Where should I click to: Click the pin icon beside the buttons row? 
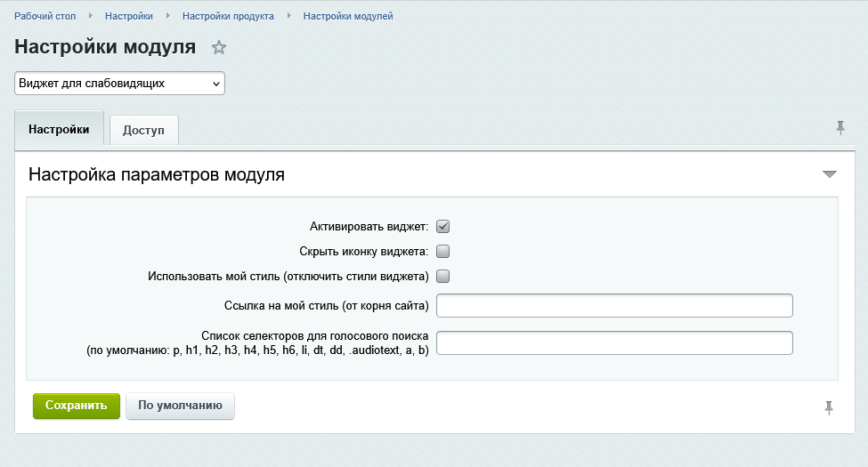pos(829,407)
